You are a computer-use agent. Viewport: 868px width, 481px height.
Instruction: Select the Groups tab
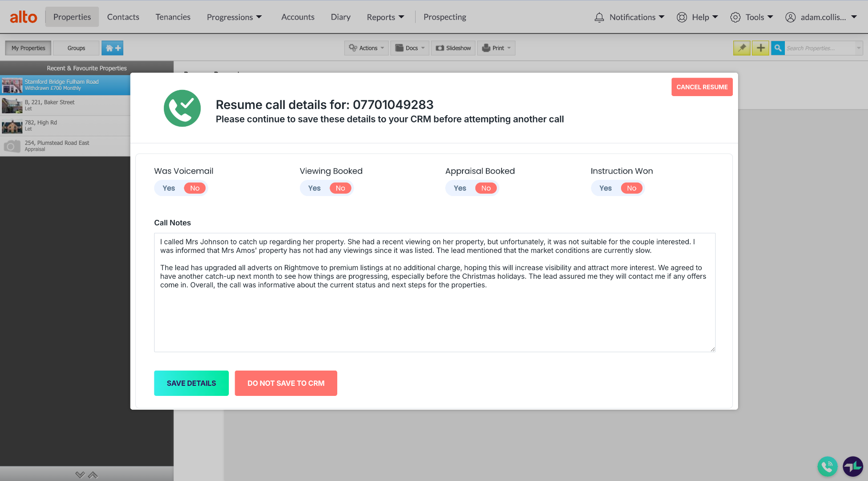(x=76, y=48)
